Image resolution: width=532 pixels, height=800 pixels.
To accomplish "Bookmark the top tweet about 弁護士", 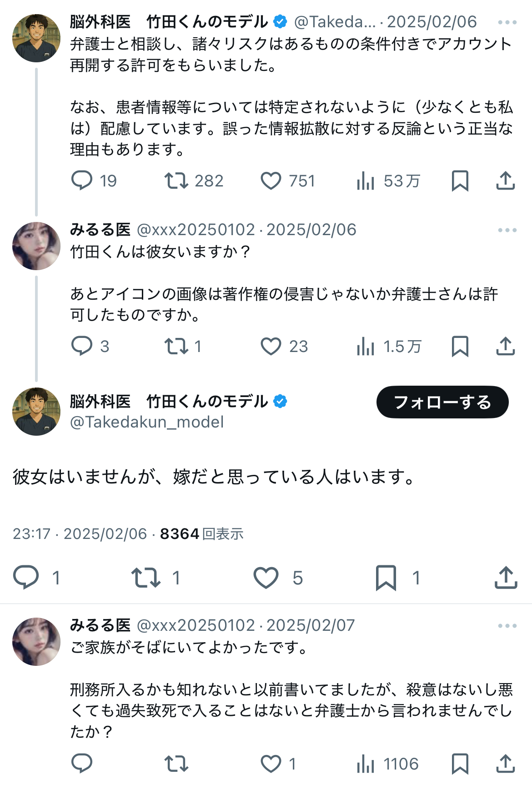I will click(x=460, y=181).
